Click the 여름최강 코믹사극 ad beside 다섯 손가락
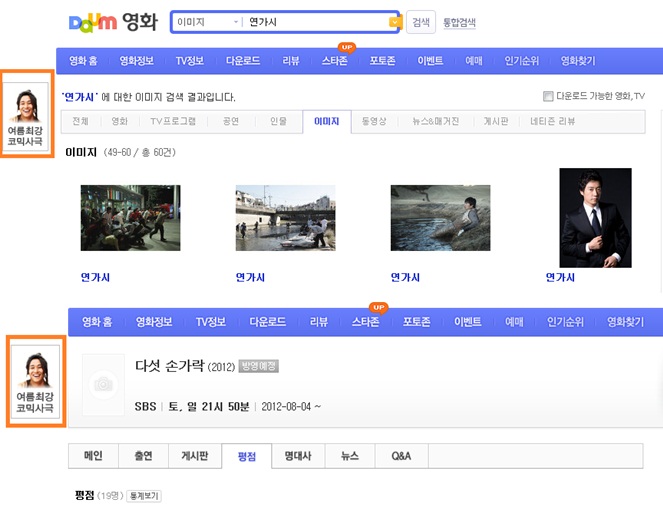 (36, 382)
